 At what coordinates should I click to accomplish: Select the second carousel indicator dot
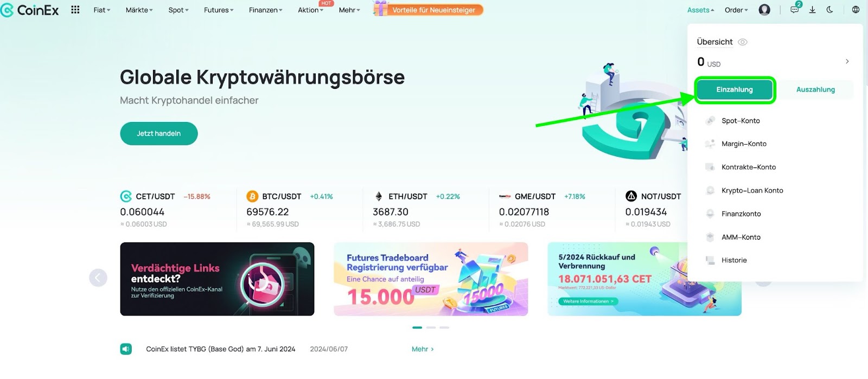pyautogui.click(x=431, y=327)
